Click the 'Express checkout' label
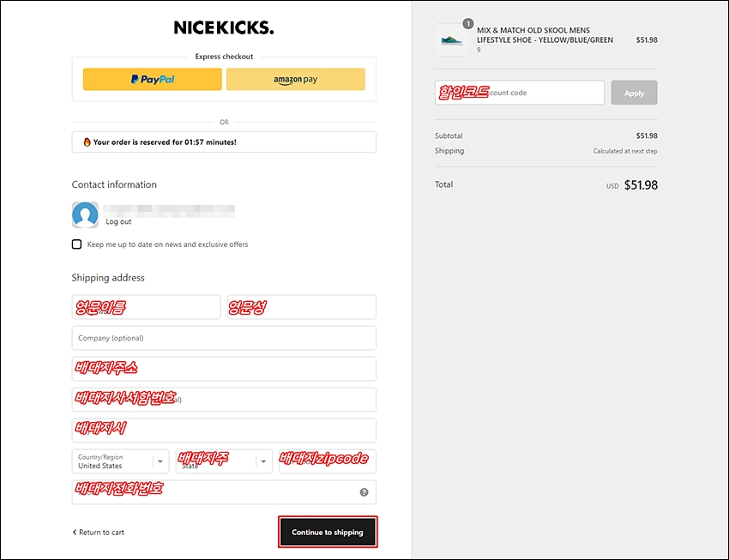The height and width of the screenshot is (560, 729). (224, 57)
